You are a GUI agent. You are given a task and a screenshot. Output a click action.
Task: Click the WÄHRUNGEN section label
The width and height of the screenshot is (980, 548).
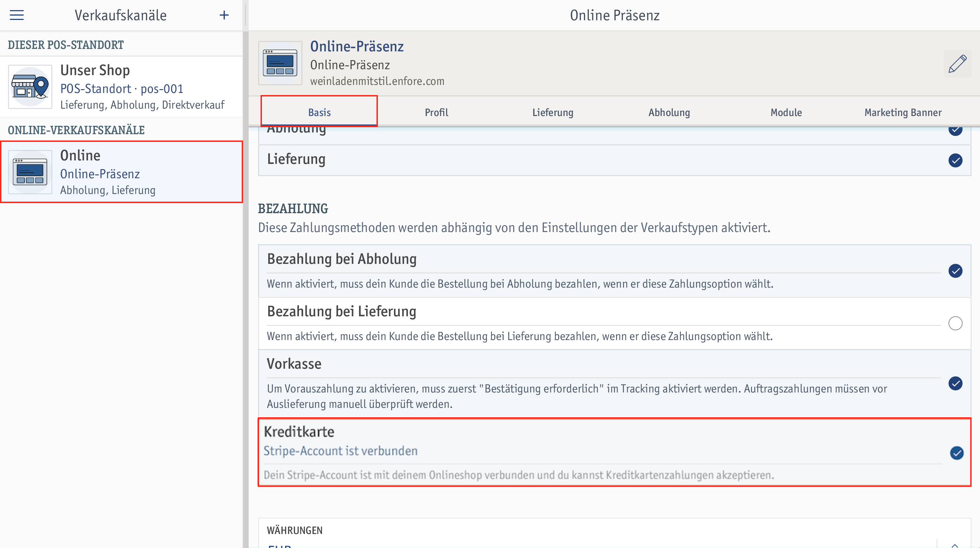294,530
